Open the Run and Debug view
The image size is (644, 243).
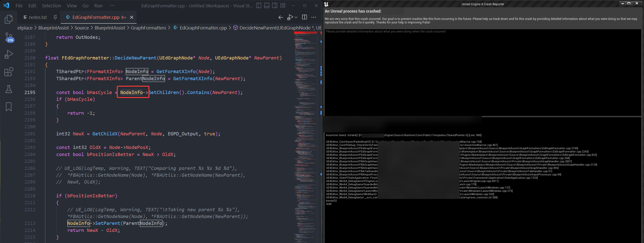click(9, 54)
